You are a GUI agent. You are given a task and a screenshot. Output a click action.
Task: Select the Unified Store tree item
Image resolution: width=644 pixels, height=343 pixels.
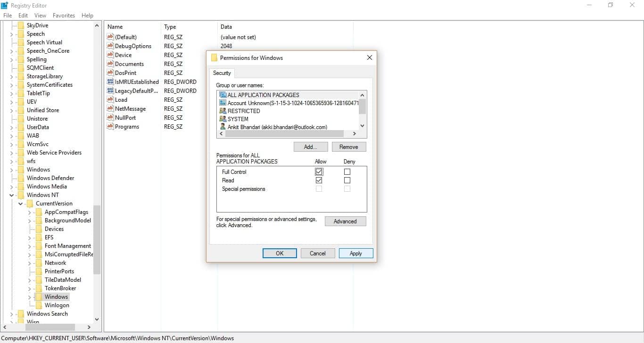[x=43, y=110]
